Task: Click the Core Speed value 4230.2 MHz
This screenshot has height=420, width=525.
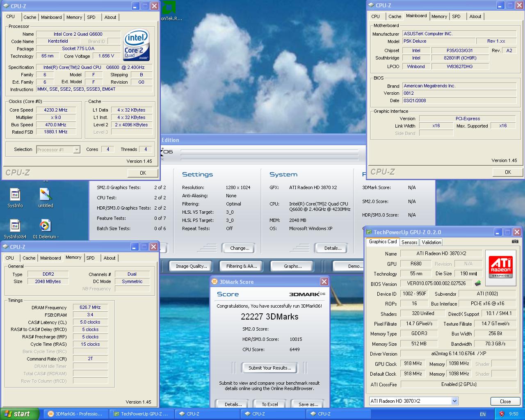Action: (56, 110)
